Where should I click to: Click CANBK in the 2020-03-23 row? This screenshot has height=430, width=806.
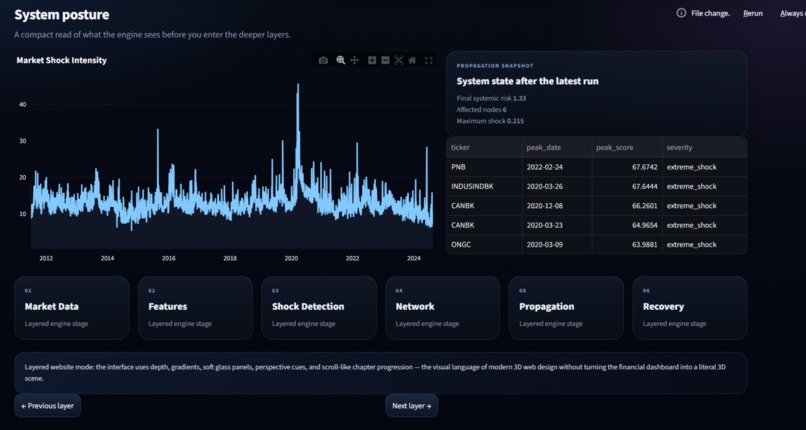pos(484,225)
